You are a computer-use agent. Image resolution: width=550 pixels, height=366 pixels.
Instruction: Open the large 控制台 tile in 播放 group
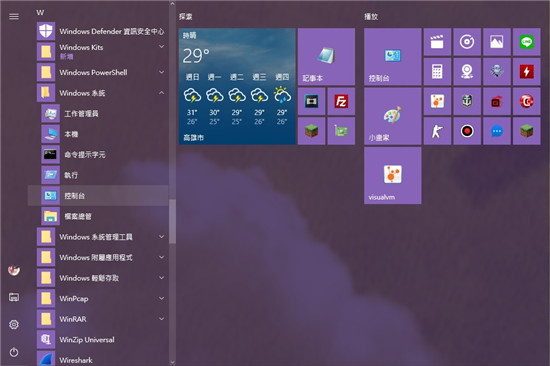[x=393, y=56]
